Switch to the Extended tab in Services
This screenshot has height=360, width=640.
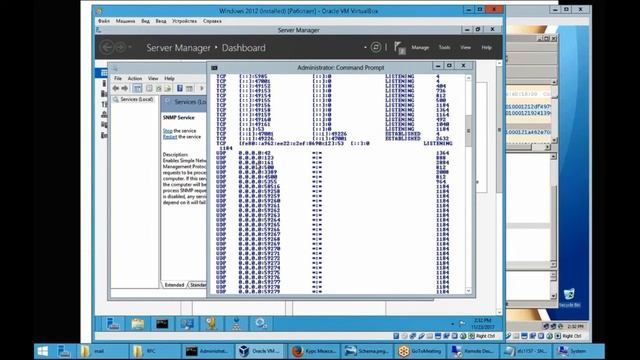[174, 284]
